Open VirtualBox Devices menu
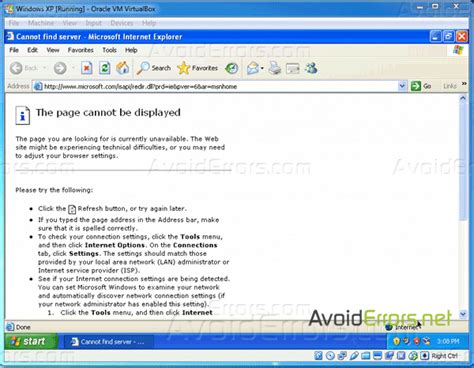Viewport: 474px width, 368px height. 122,23
